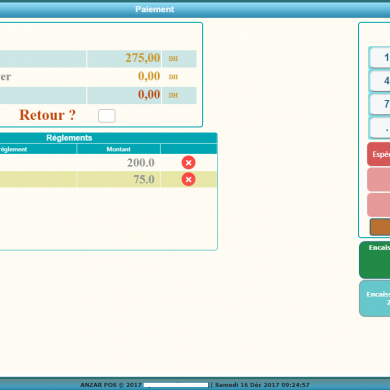Click the pink button directly below Espèces

[x=379, y=179]
